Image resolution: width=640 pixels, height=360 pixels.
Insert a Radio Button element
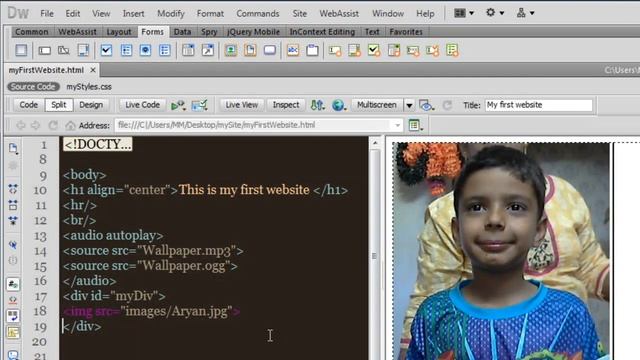point(145,50)
